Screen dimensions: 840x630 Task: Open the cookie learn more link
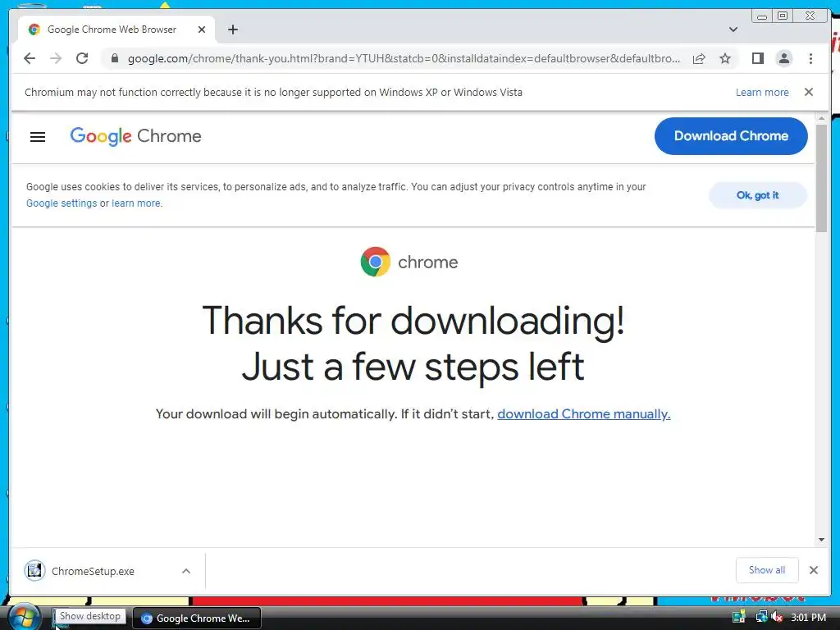pos(135,203)
